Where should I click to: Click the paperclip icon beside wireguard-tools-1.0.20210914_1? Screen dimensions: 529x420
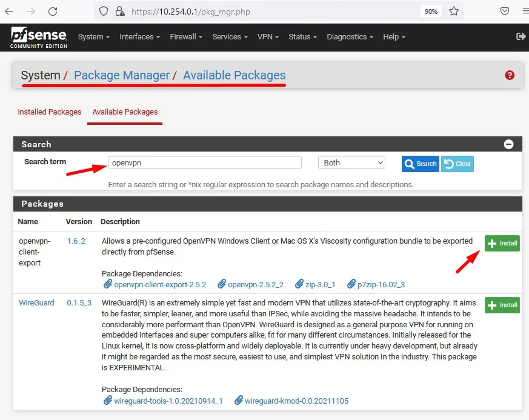(x=108, y=401)
